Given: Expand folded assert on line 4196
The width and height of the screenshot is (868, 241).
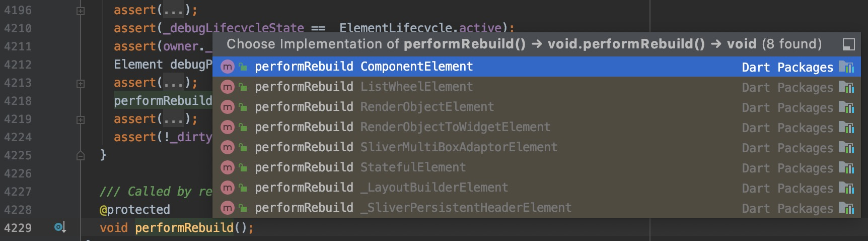Looking at the screenshot, I should [81, 11].
